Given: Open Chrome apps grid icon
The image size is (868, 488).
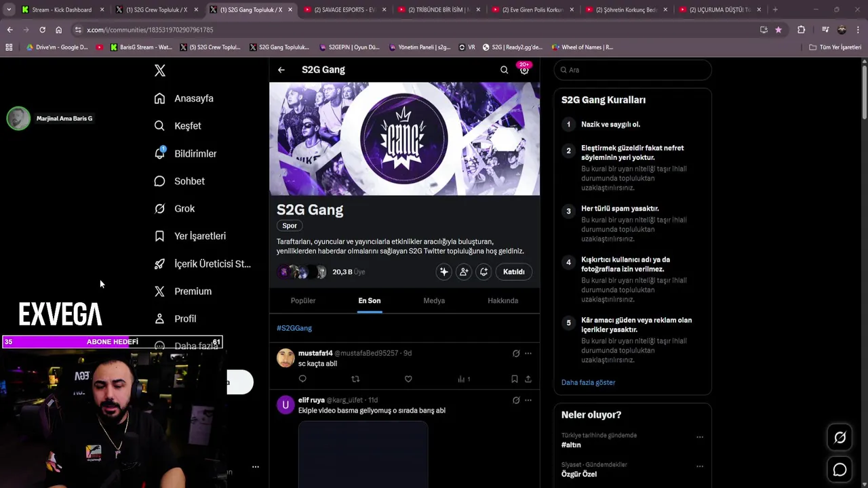Looking at the screenshot, I should [x=9, y=47].
